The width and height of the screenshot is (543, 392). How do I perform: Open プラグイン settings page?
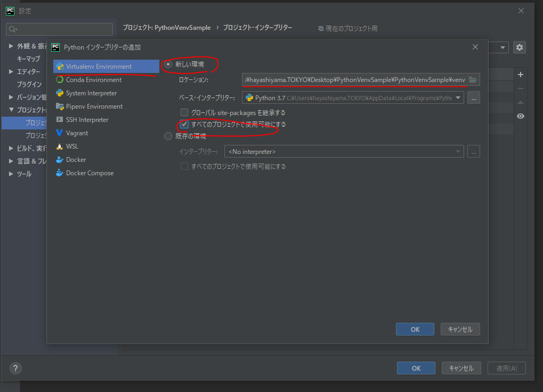point(29,85)
